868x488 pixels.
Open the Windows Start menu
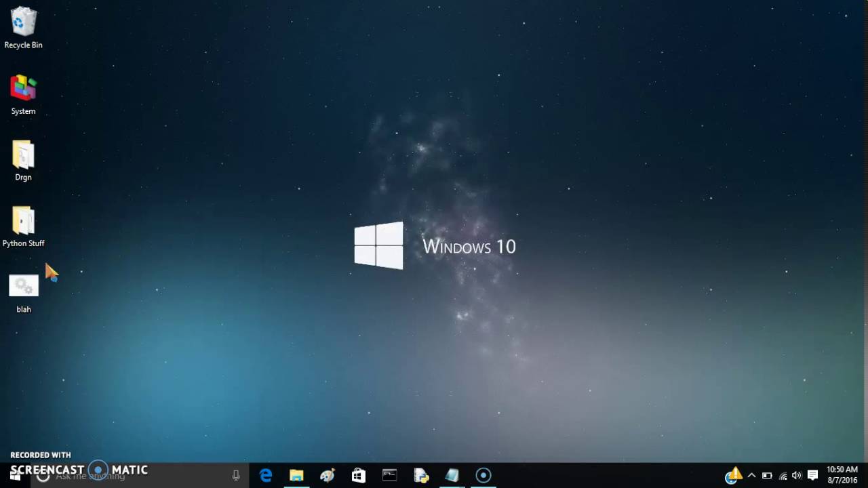[x=16, y=475]
